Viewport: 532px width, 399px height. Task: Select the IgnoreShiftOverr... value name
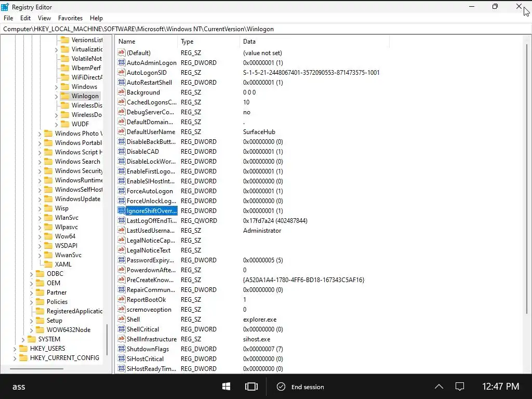[x=152, y=211]
